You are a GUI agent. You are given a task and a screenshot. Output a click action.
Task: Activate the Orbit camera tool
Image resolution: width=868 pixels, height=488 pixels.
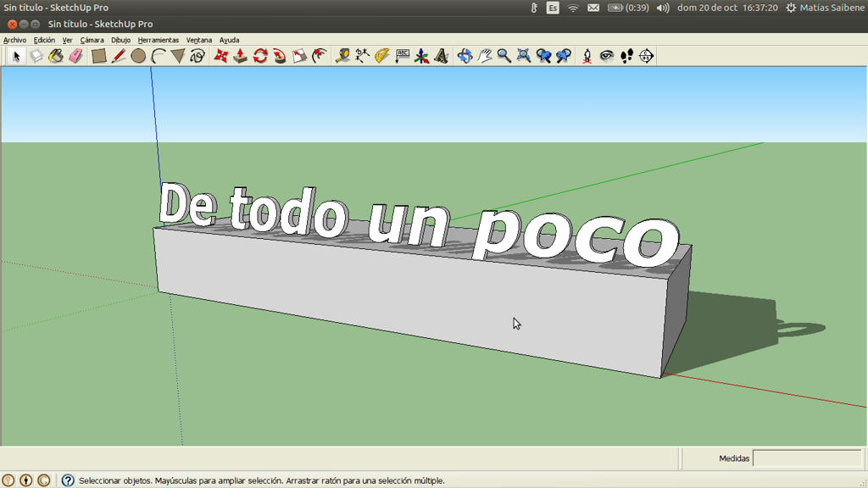pyautogui.click(x=465, y=56)
